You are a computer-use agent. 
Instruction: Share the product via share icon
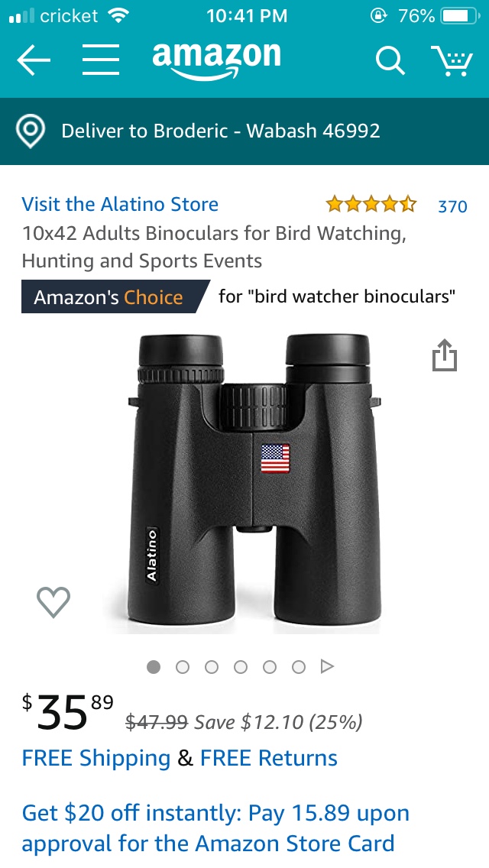[445, 355]
